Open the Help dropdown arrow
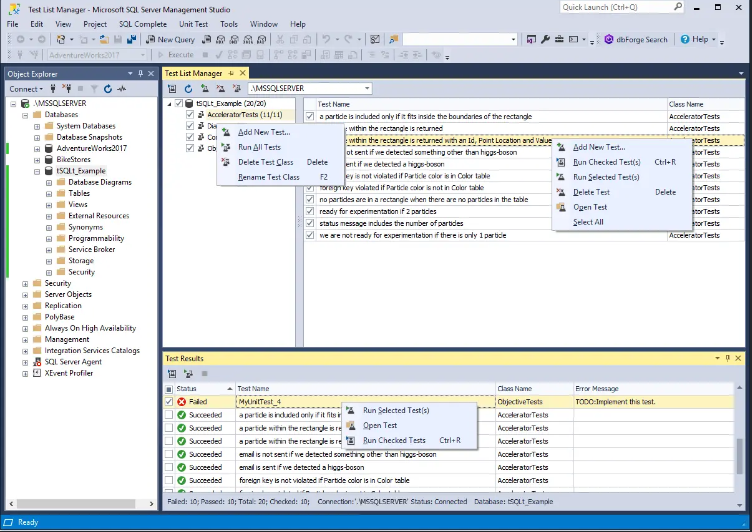Screen dimensions: 752x532 714,39
